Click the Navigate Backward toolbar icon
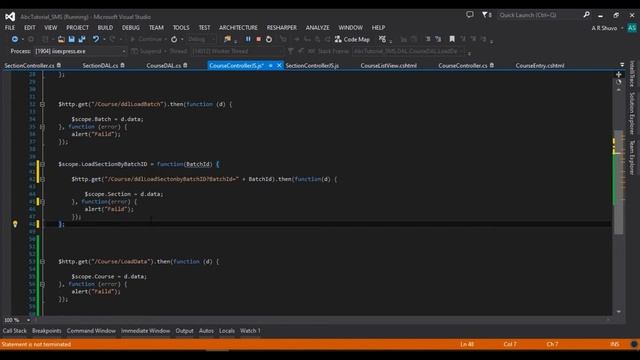The width and height of the screenshot is (640, 360). 15,39
